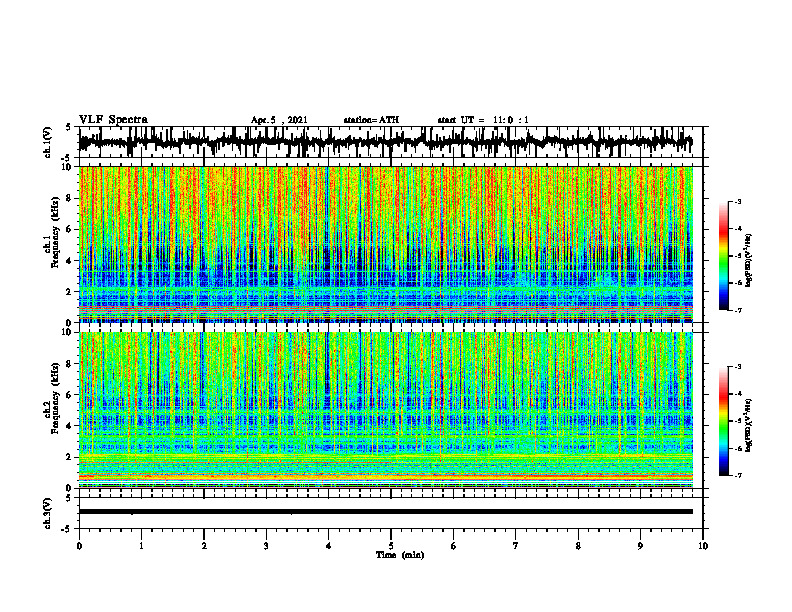Click inside the ch.1 spectrogram panel
Viewport: 792px width, 612px height.
(385, 244)
